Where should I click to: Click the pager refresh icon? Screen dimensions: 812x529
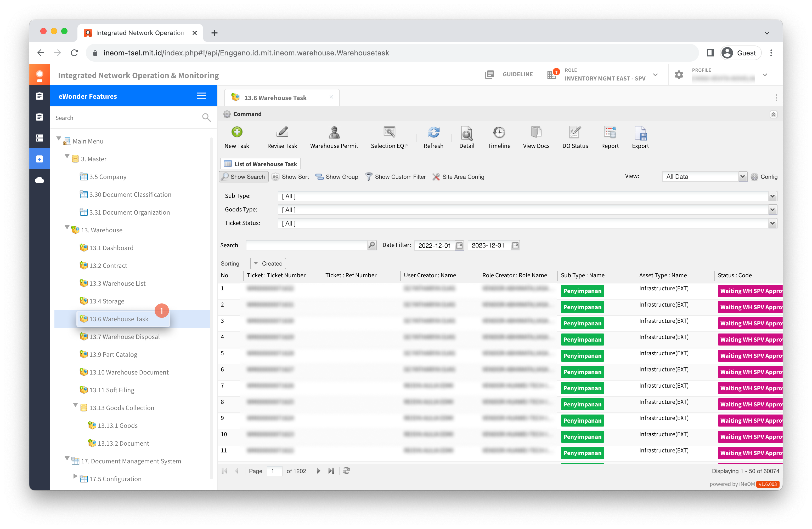(346, 471)
